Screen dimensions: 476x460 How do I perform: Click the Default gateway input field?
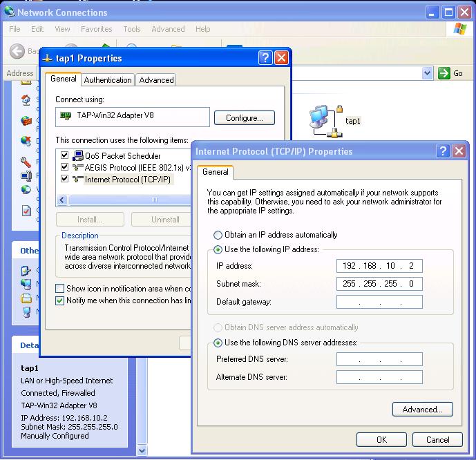pyautogui.click(x=379, y=302)
